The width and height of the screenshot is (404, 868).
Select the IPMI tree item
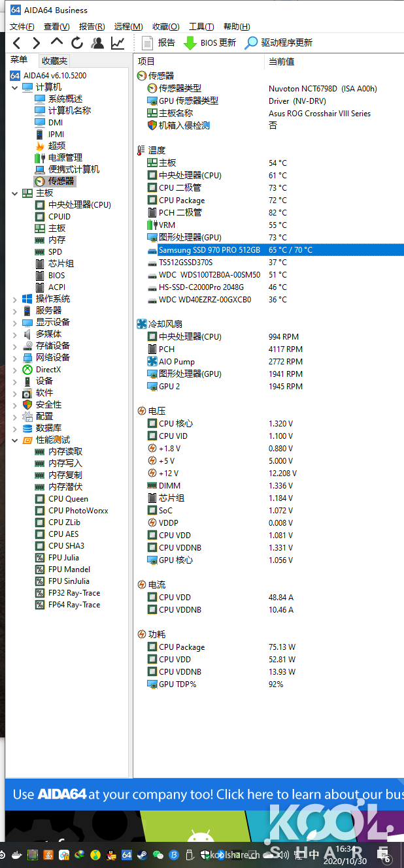(x=56, y=134)
